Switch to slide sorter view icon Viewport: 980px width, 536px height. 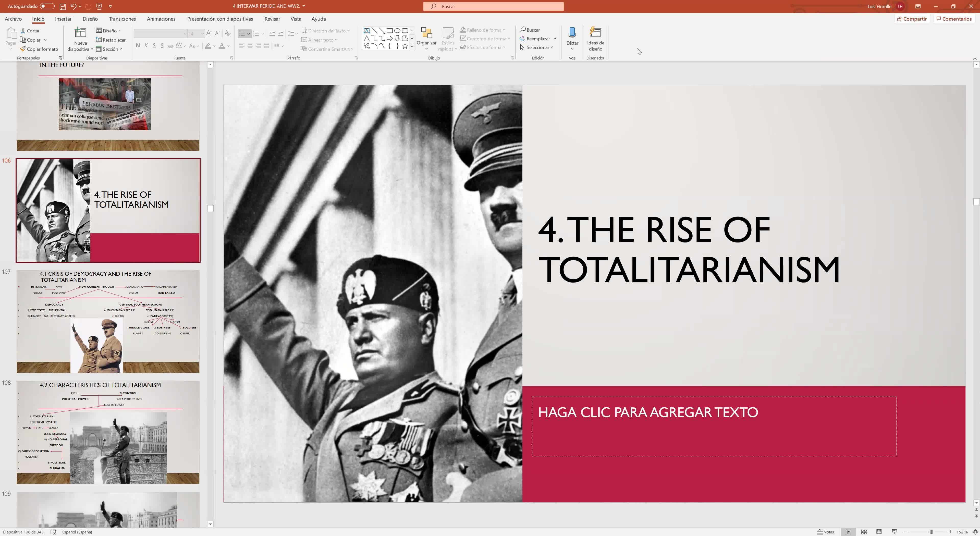coord(864,532)
